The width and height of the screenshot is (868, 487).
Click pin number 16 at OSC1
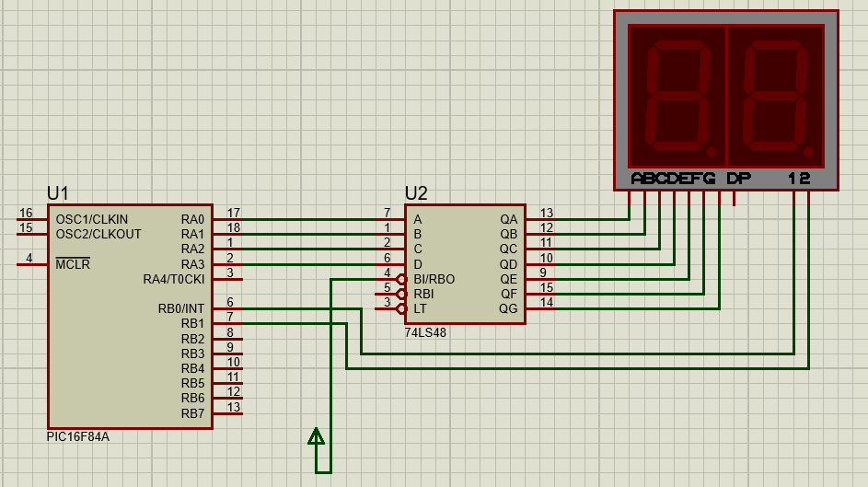(x=26, y=213)
